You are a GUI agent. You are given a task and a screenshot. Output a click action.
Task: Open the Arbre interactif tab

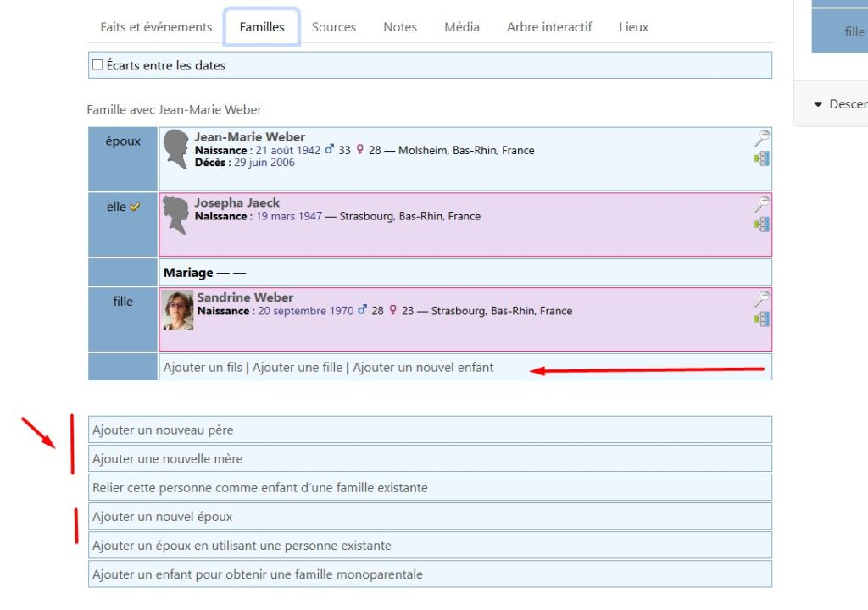(549, 27)
